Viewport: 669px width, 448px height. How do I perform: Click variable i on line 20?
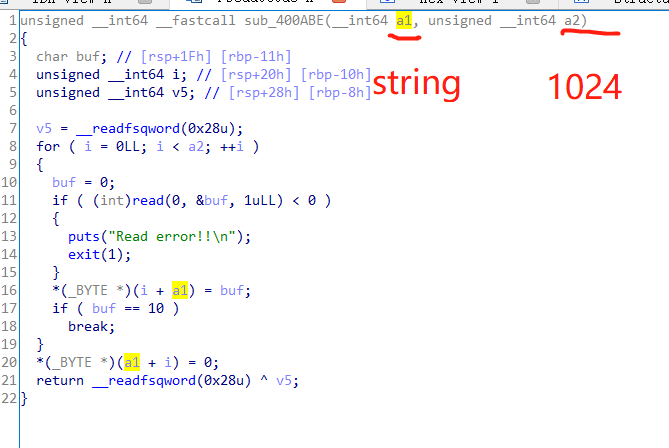click(x=168, y=363)
